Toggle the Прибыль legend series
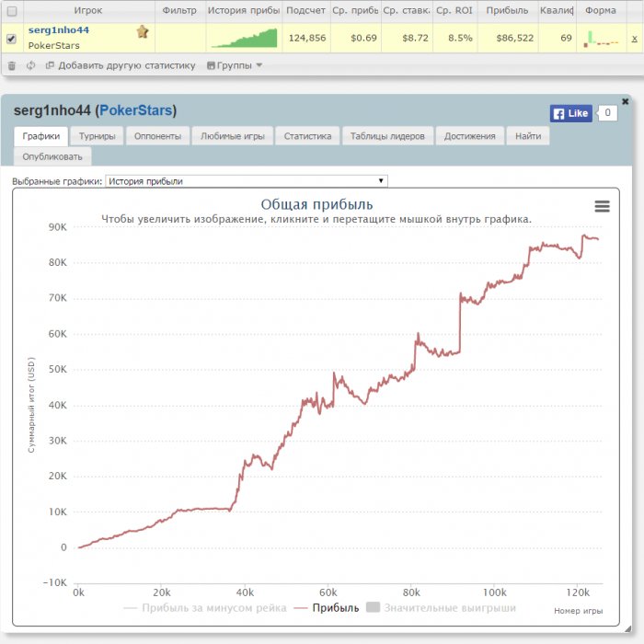 [327, 608]
